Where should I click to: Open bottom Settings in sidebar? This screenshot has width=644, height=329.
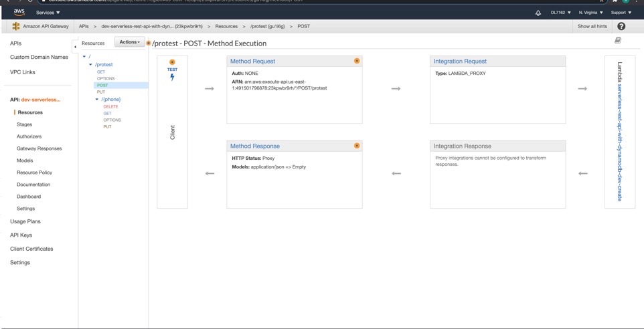coord(20,263)
